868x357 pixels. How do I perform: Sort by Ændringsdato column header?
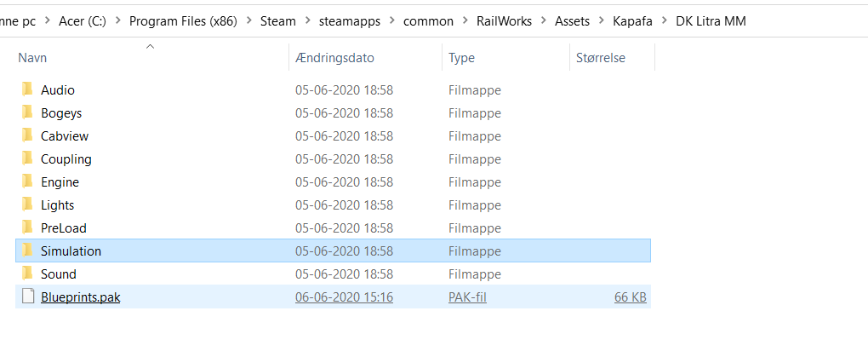pyautogui.click(x=334, y=58)
